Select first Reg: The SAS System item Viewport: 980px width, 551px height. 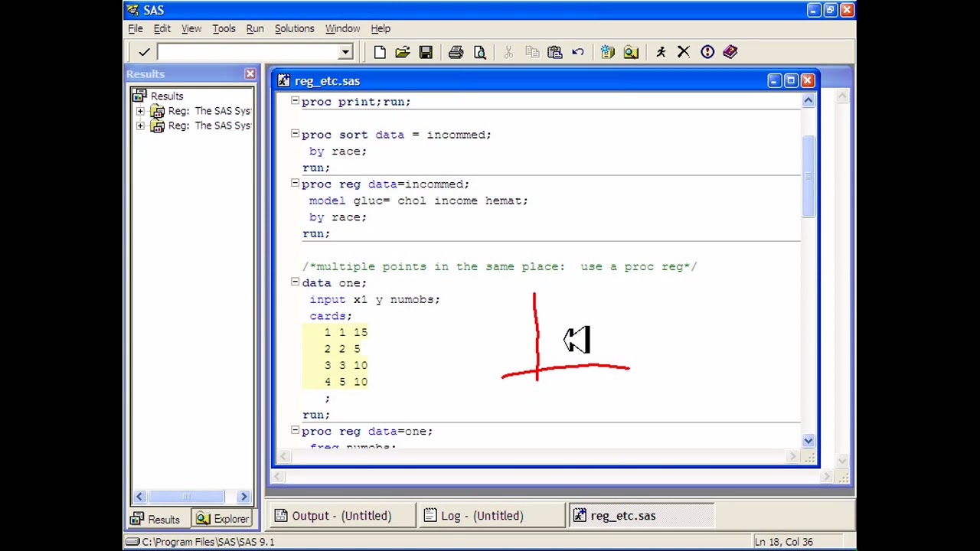(x=209, y=111)
